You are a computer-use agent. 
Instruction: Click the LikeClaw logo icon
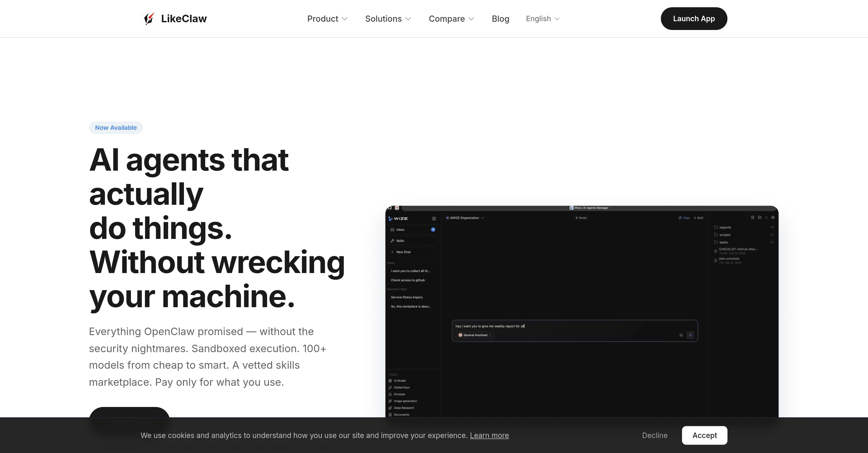149,19
